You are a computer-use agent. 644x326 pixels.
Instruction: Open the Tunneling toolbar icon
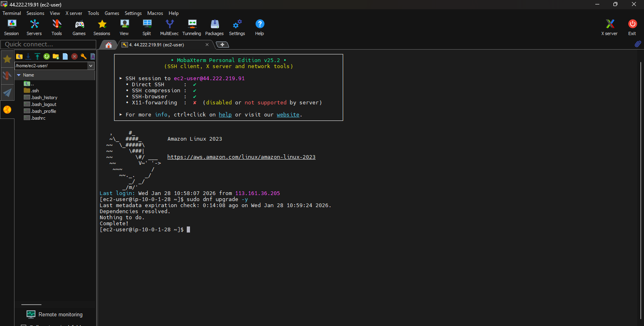tap(192, 27)
